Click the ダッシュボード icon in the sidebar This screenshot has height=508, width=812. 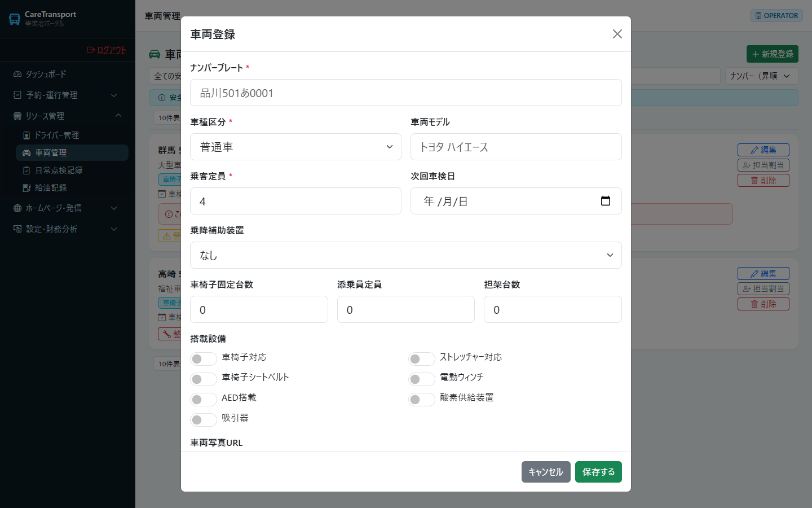[17, 75]
